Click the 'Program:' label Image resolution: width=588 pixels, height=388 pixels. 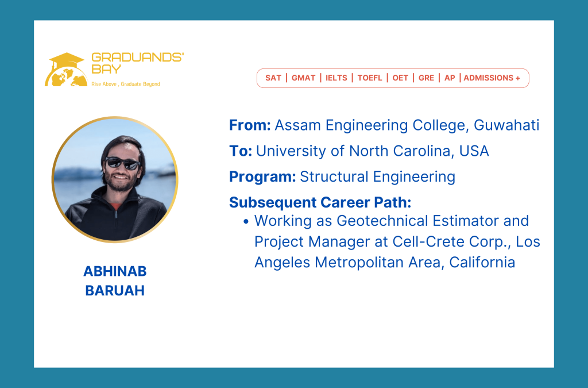click(262, 177)
